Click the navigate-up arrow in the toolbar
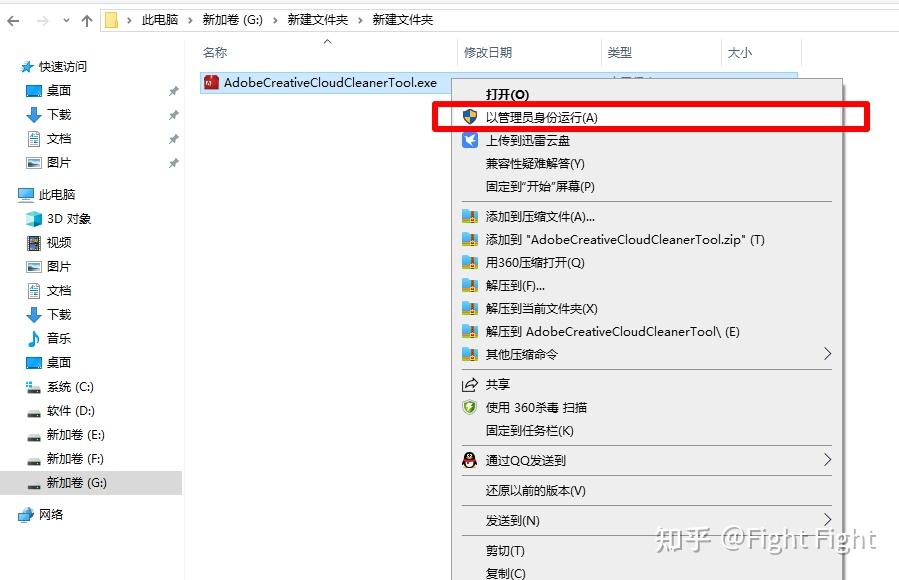Screen dimensions: 899x580 pos(87,18)
